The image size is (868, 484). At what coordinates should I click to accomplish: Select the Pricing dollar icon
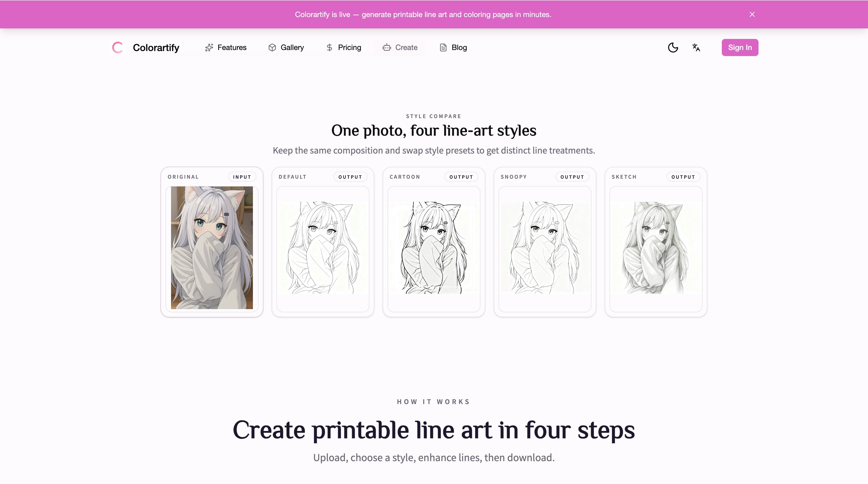(329, 47)
